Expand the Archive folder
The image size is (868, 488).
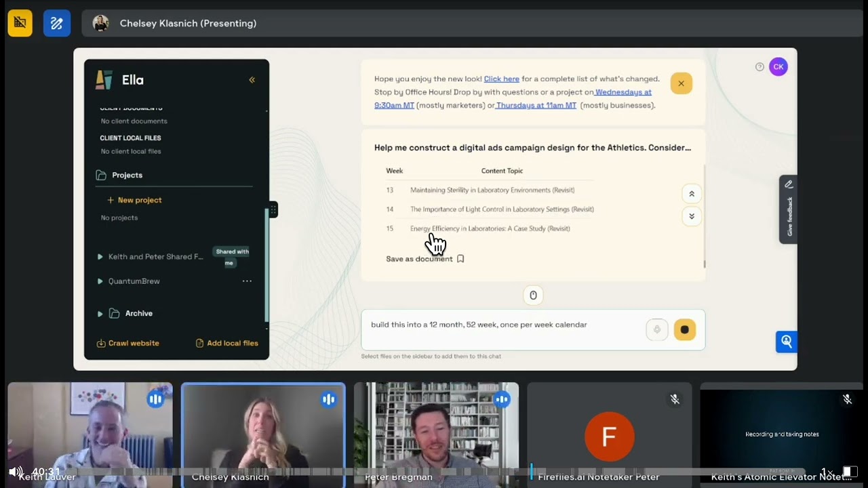[x=100, y=314]
